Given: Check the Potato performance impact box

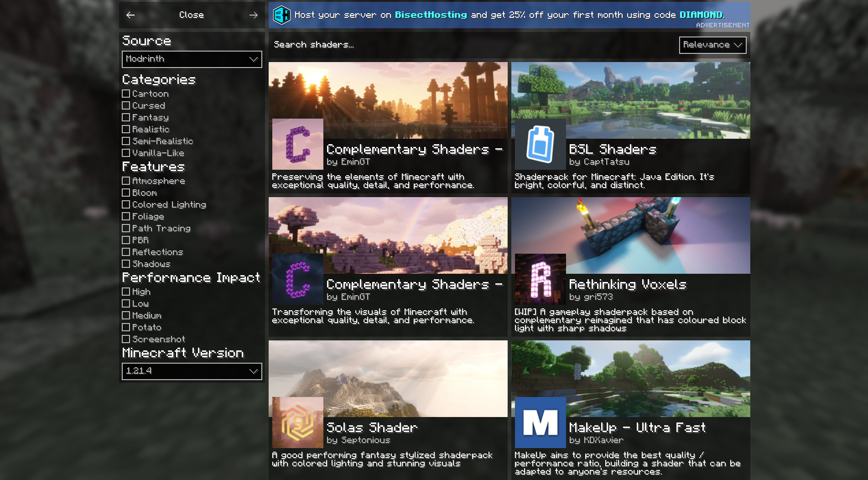Looking at the screenshot, I should pos(126,327).
